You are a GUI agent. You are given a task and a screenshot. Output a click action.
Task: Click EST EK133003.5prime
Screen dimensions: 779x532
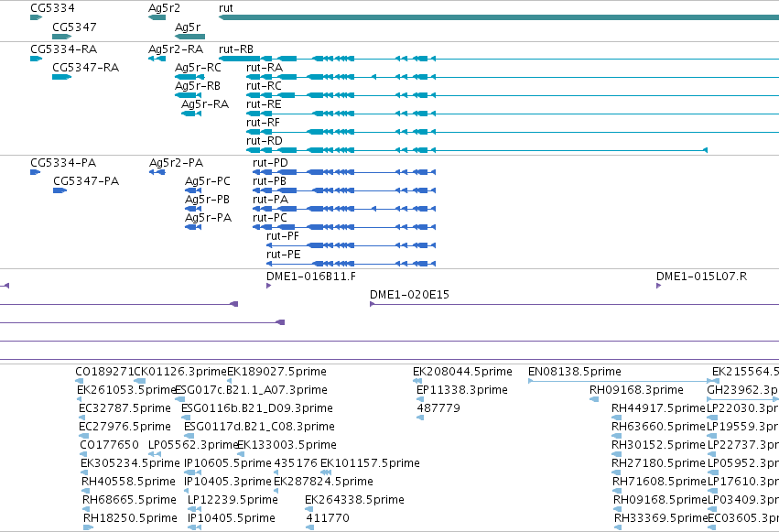point(287,445)
